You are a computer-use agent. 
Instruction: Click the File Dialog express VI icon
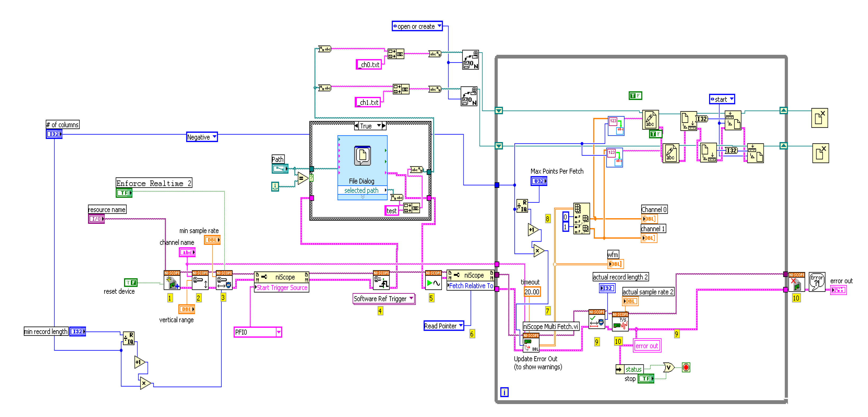[x=362, y=156]
